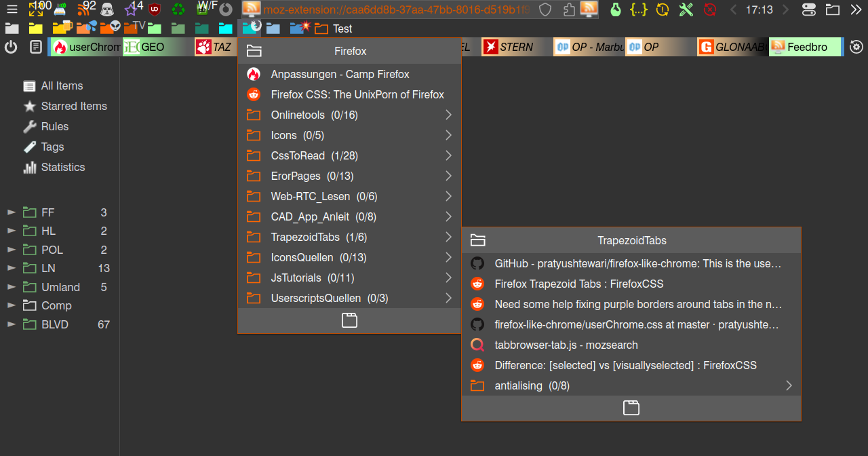Click the gray reload circle icon
The height and width of the screenshot is (456, 868).
(226, 9)
